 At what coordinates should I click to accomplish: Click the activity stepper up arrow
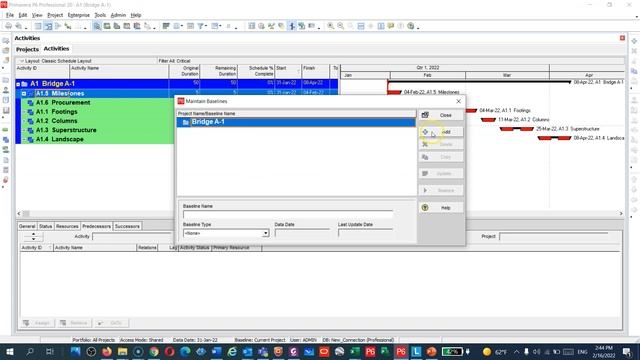33,234
